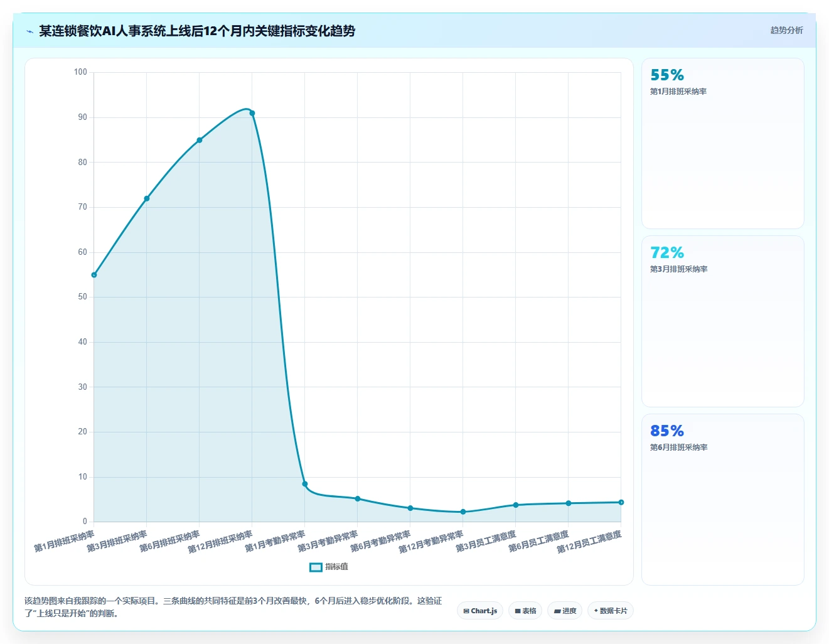Screen dimensions: 829x644
Task: Click the y-axis value 50
Action: point(83,297)
